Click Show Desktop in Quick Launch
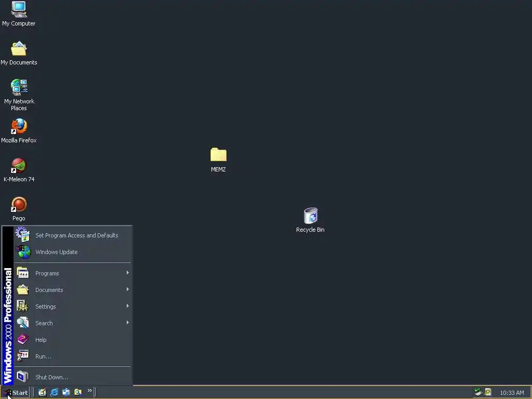Viewport: 532px width, 399px height. point(42,392)
